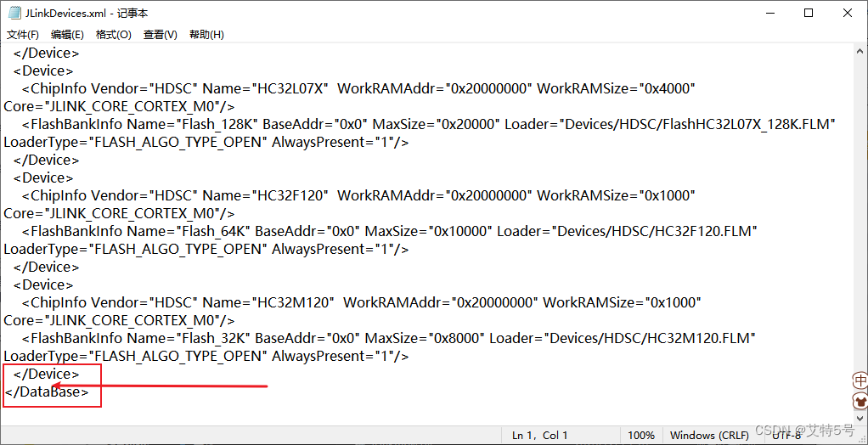Viewport: 868px width, 445px height.
Task: Click the scrollbar up arrow
Action: (x=860, y=51)
